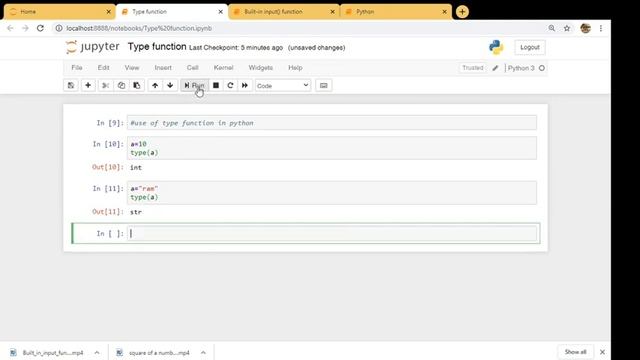The width and height of the screenshot is (640, 360).
Task: Paste cells below icon
Action: [x=137, y=85]
